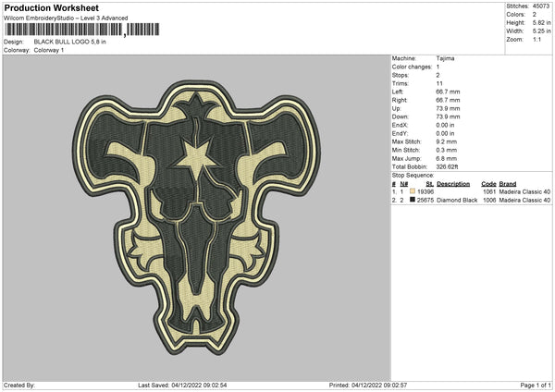555x392 pixels.
Task: Click the "Created By:" footer label
Action: tap(19, 385)
